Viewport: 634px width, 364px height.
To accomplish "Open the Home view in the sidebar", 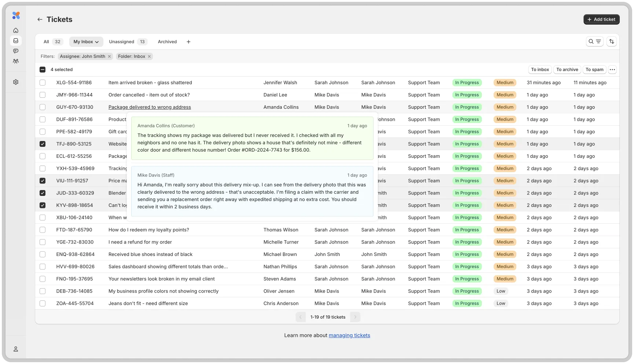I will (16, 30).
